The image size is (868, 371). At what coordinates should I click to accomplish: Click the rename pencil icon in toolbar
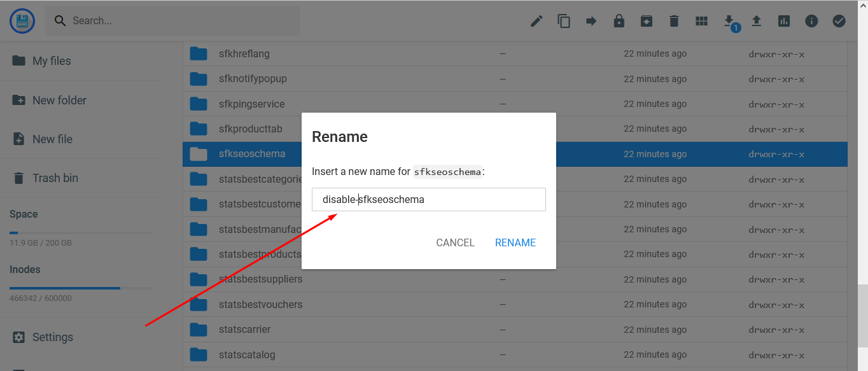536,21
